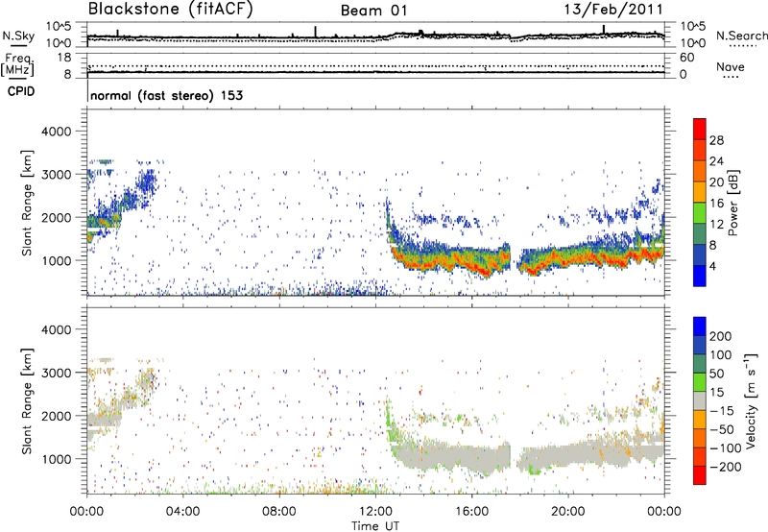Viewport: 768px width, 532px height.
Task: Click the 2000 label on velocity panel axis
Action: (56, 416)
